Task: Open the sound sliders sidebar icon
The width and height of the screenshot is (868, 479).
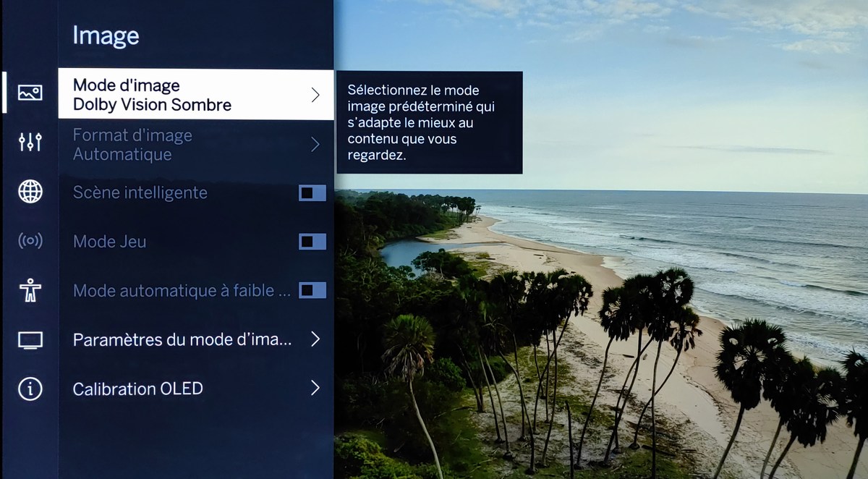Action: 30,142
